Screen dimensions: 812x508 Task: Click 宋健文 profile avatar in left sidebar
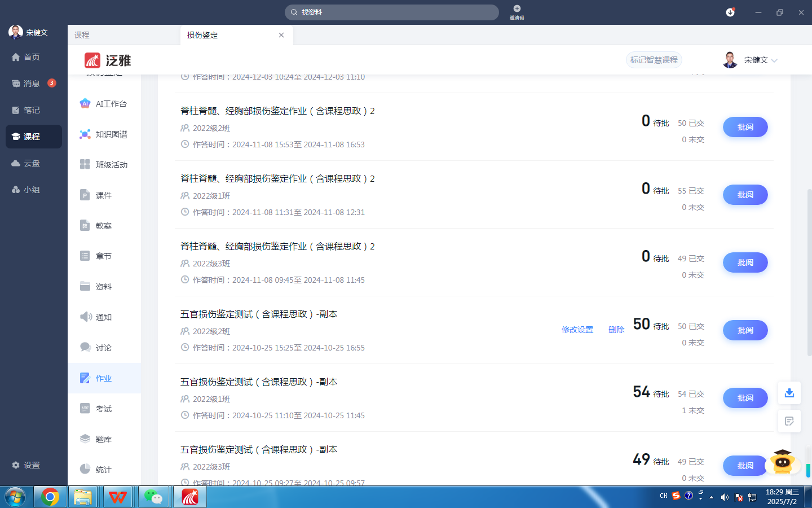coord(16,32)
